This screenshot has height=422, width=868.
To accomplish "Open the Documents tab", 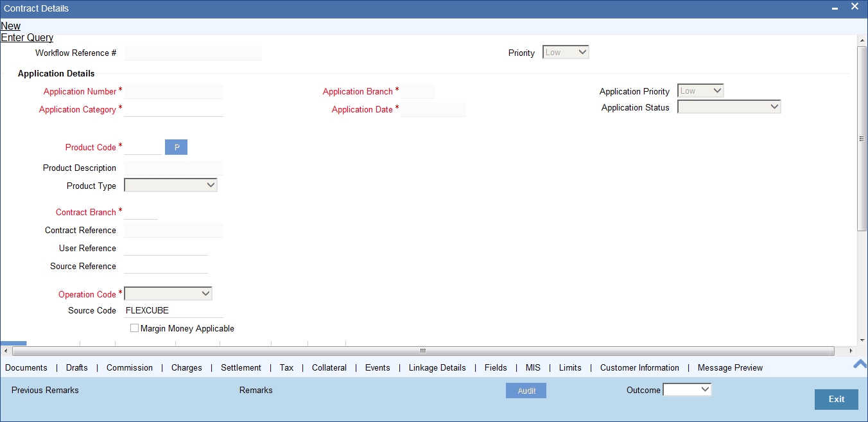I will coord(26,368).
